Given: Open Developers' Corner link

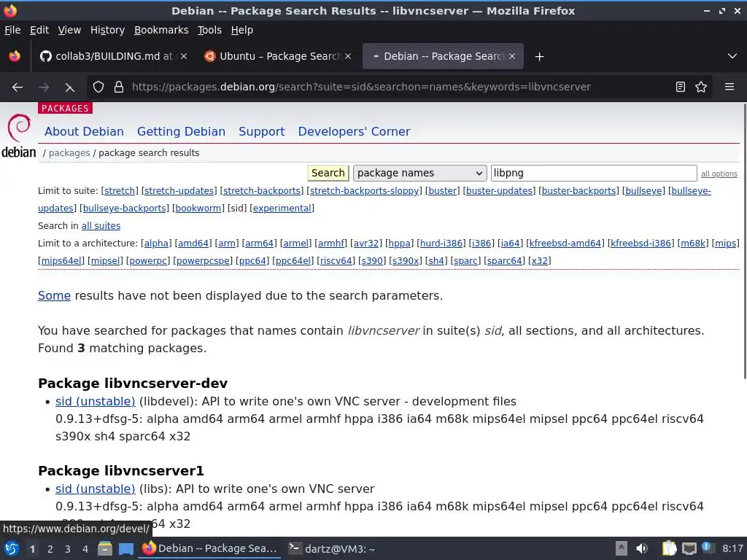Looking at the screenshot, I should (x=354, y=131).
